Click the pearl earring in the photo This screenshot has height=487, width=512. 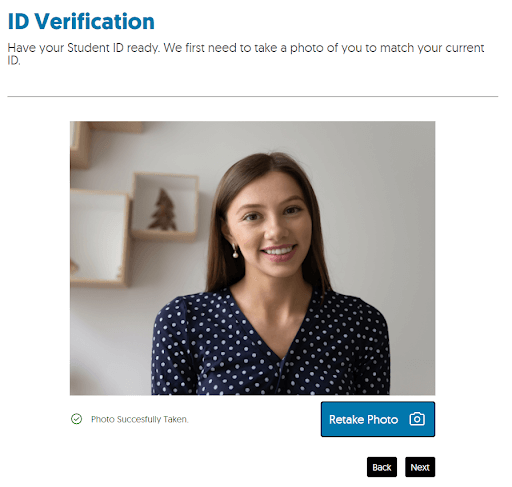(235, 252)
